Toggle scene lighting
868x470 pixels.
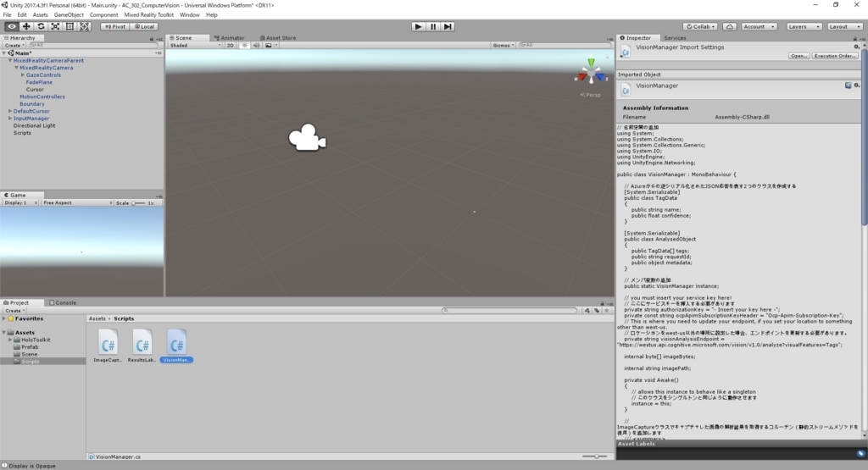pyautogui.click(x=244, y=46)
